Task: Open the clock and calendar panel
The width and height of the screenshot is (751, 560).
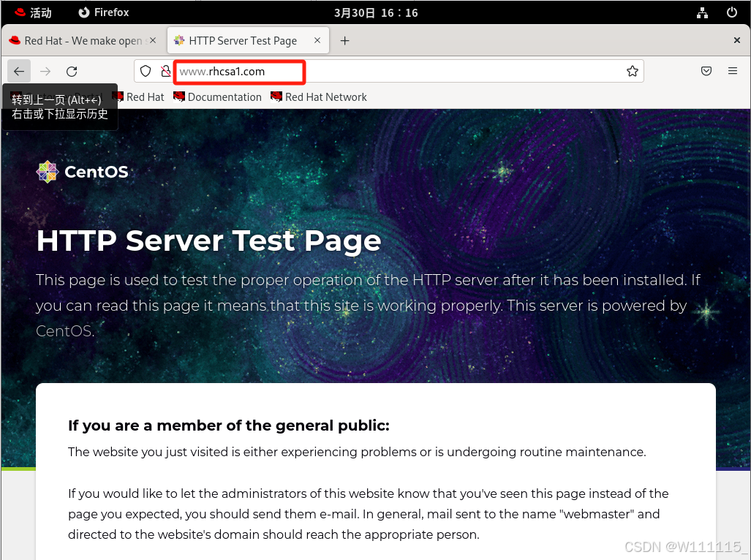Action: tap(376, 13)
